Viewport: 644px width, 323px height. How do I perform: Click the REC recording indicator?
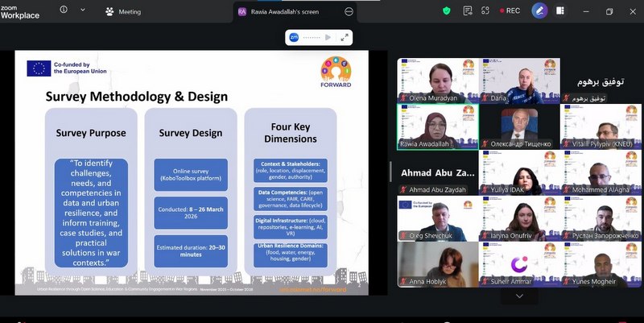click(508, 11)
